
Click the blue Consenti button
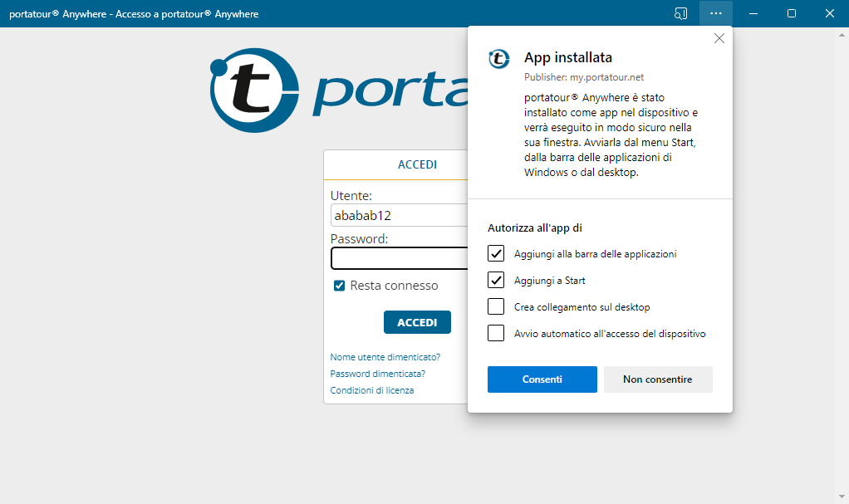[542, 379]
